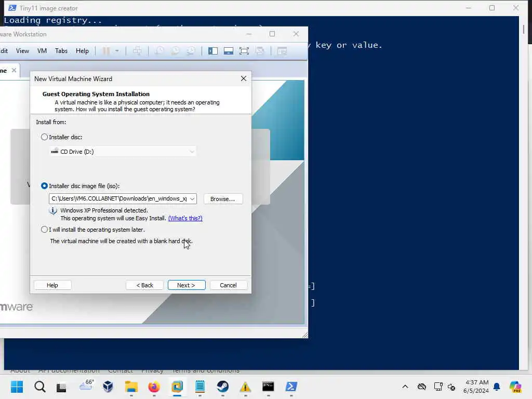Open the Edit menu in VMware Workstation

tap(4, 51)
